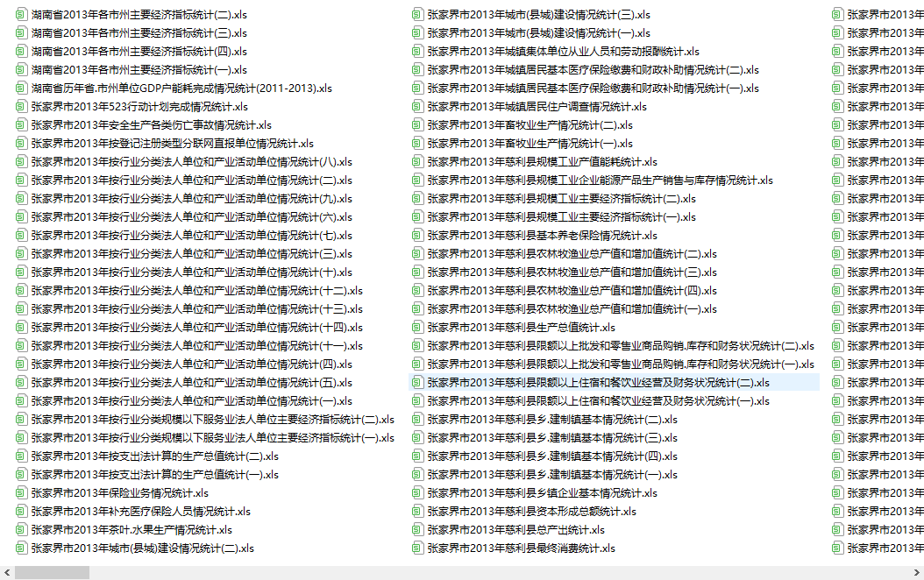Select the icon for 张家界市2013年保险业务情况统计.xls
The height and width of the screenshot is (580, 924).
pyautogui.click(x=21, y=493)
